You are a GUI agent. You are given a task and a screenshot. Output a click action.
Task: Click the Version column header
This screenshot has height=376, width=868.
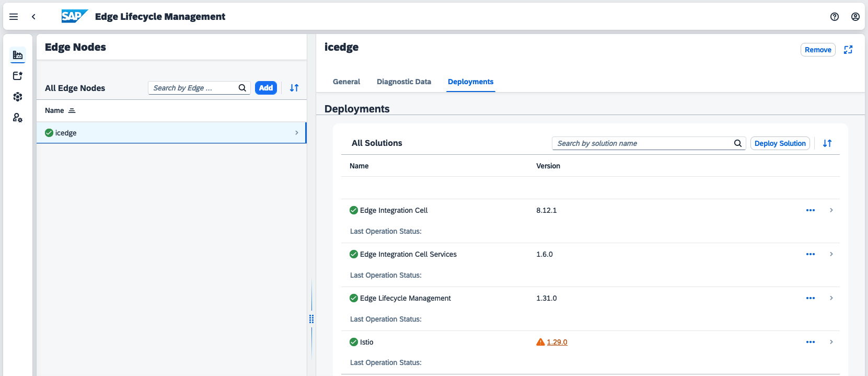coord(548,166)
